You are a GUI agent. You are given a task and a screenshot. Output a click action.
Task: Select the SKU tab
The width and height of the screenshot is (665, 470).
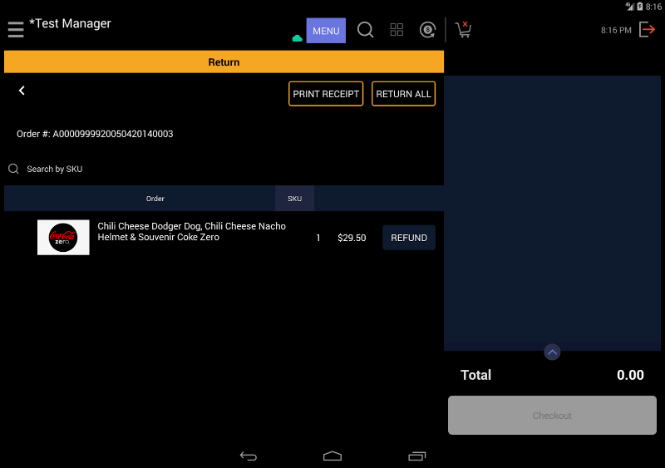295,198
